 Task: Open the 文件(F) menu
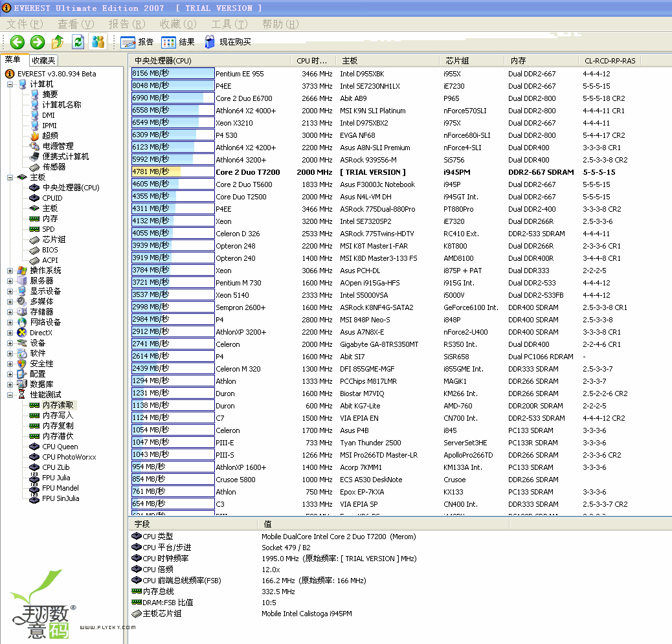pyautogui.click(x=25, y=24)
